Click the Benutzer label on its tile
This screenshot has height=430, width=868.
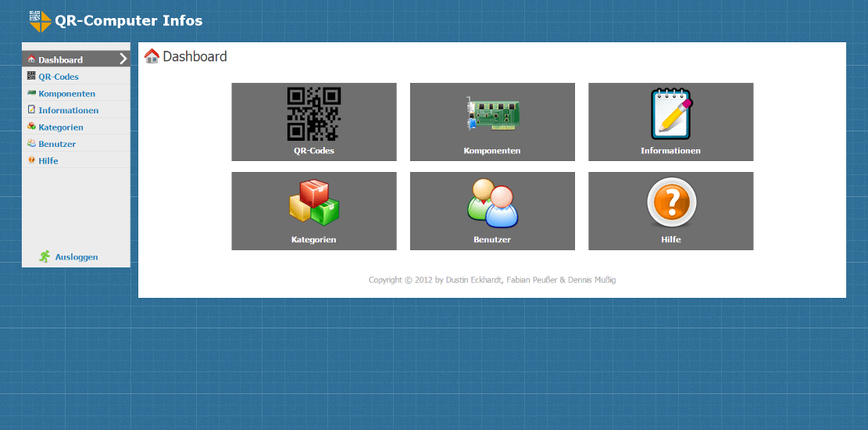pos(492,240)
